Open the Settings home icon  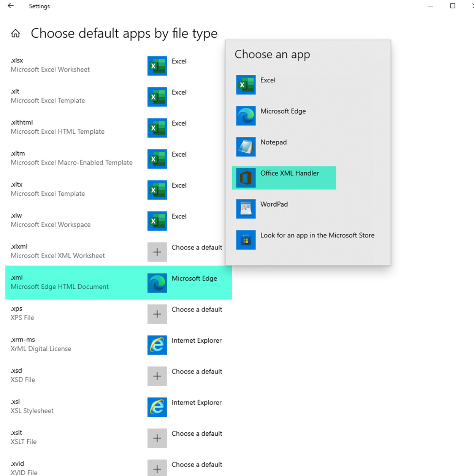16,33
